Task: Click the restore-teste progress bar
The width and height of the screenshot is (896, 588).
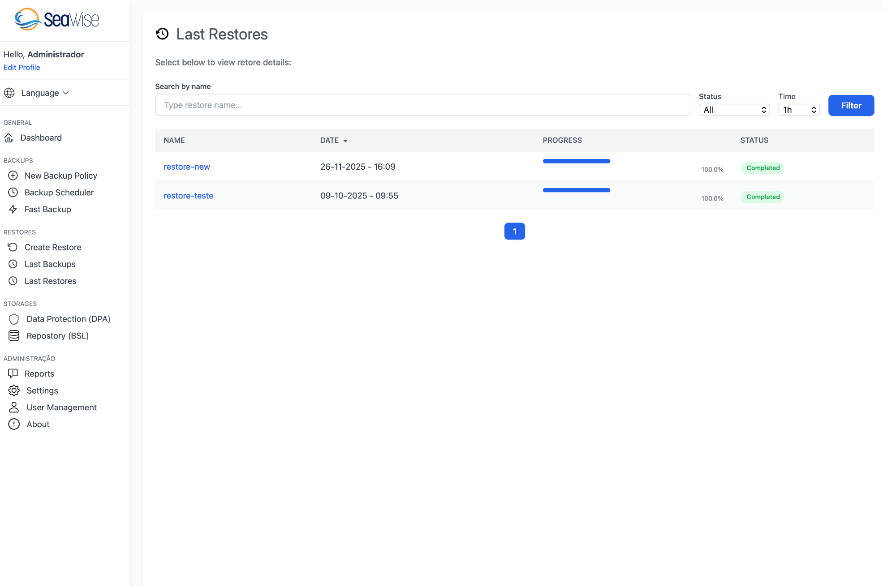Action: [x=576, y=190]
